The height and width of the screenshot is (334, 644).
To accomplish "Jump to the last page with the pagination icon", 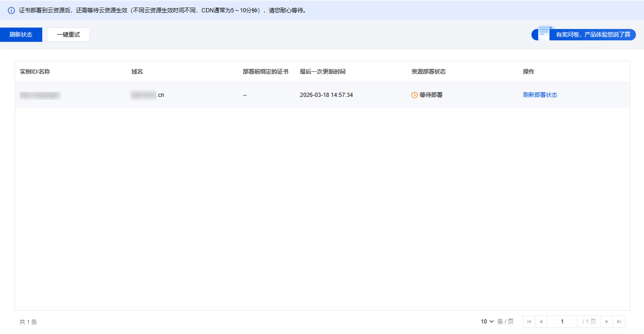I will click(619, 322).
